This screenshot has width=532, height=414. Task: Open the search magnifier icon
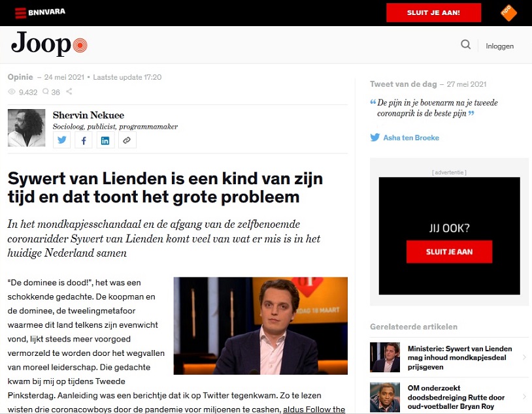pyautogui.click(x=465, y=44)
